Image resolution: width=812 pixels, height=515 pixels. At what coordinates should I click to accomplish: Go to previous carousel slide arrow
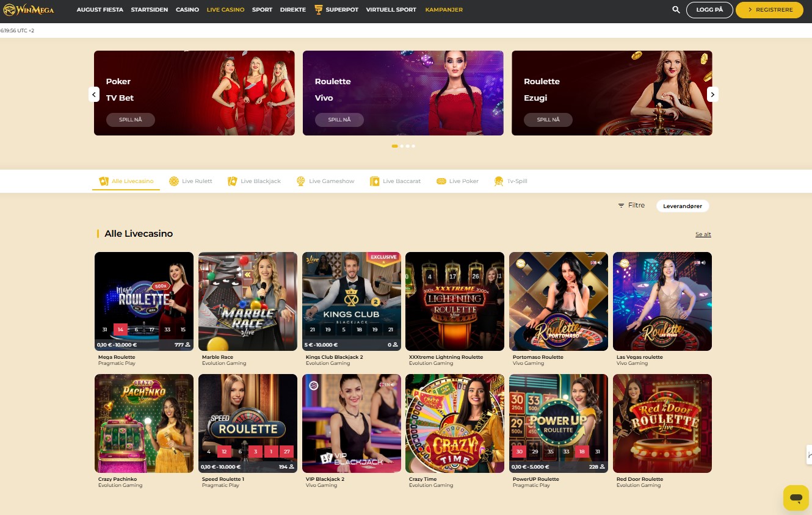94,95
